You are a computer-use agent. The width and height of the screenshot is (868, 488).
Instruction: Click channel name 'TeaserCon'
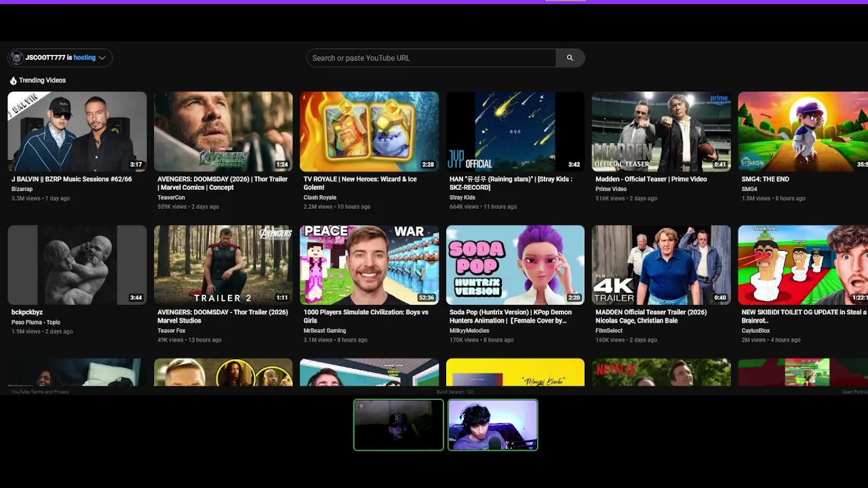point(171,198)
